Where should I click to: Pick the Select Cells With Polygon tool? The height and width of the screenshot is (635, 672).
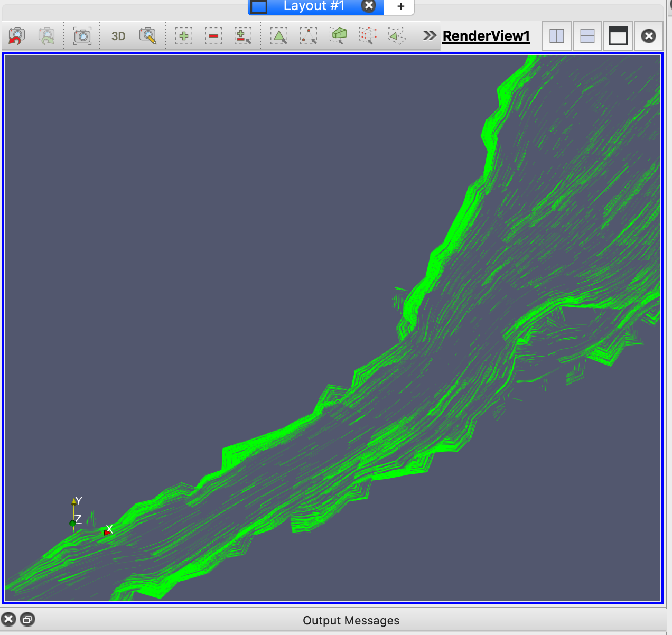tap(396, 36)
